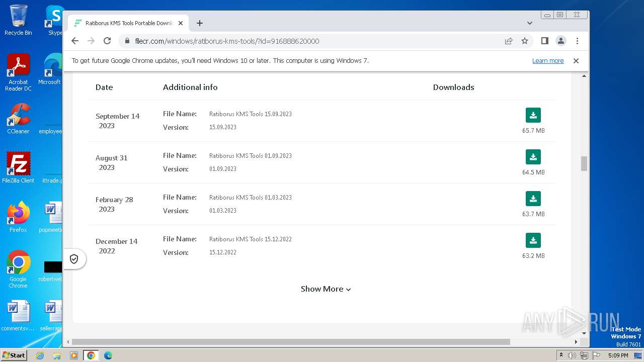Click scroll down arrow of page

click(584, 333)
